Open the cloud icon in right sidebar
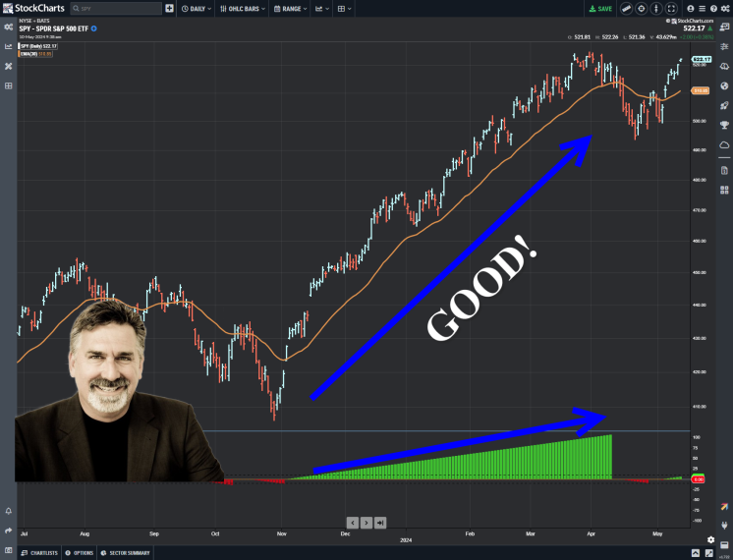This screenshot has height=560, width=733. coord(724,144)
